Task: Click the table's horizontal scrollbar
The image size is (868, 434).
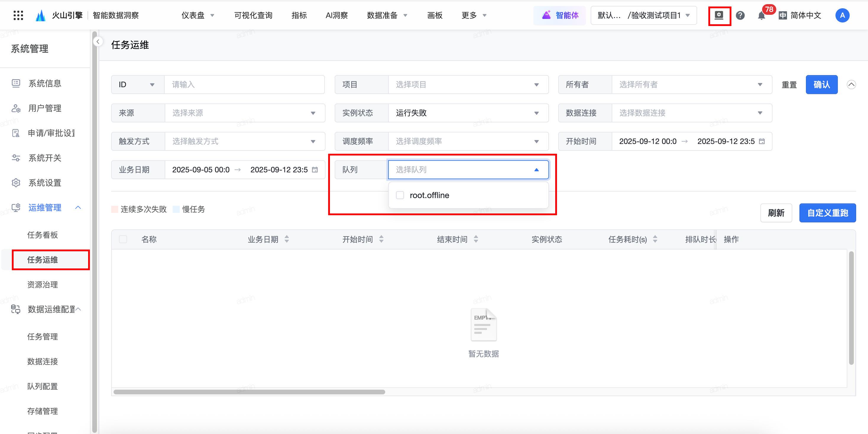Action: pos(249,392)
